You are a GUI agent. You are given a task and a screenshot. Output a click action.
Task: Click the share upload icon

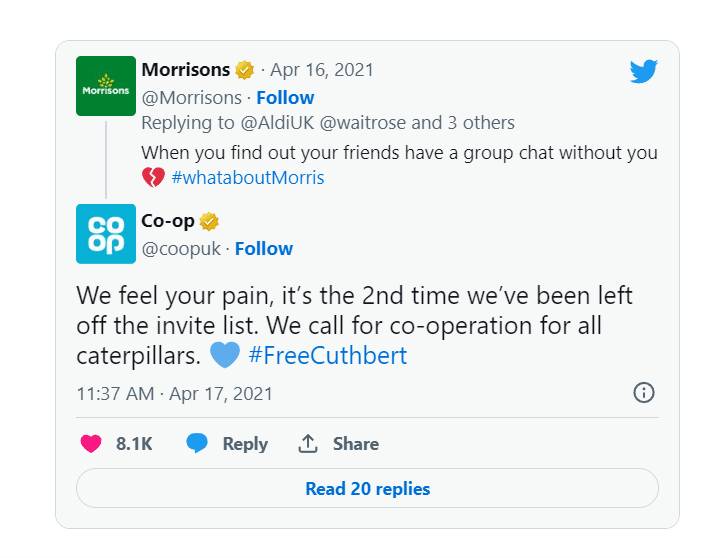[308, 444]
